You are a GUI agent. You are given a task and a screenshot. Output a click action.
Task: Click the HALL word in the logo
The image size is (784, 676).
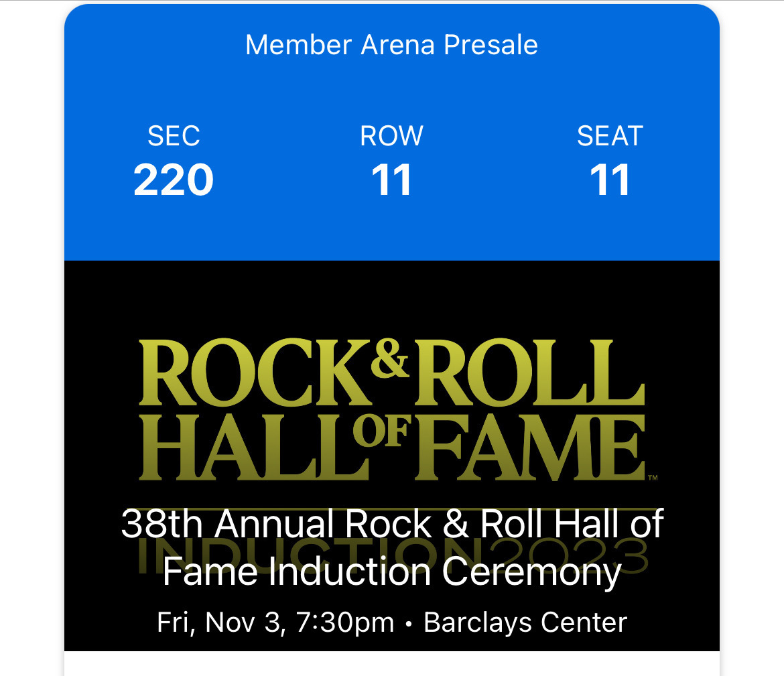click(x=254, y=447)
